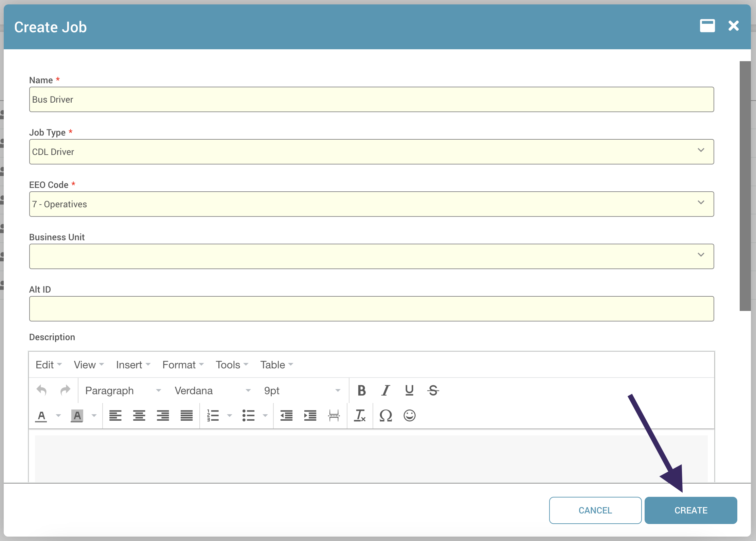756x541 pixels.
Task: Toggle underline formatting button
Action: click(409, 390)
